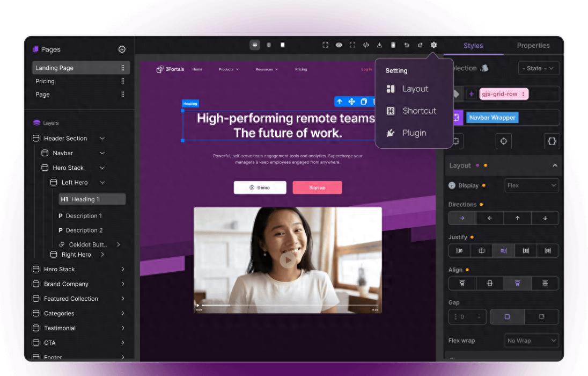Undo the last action
The height and width of the screenshot is (376, 588).
coord(407,45)
